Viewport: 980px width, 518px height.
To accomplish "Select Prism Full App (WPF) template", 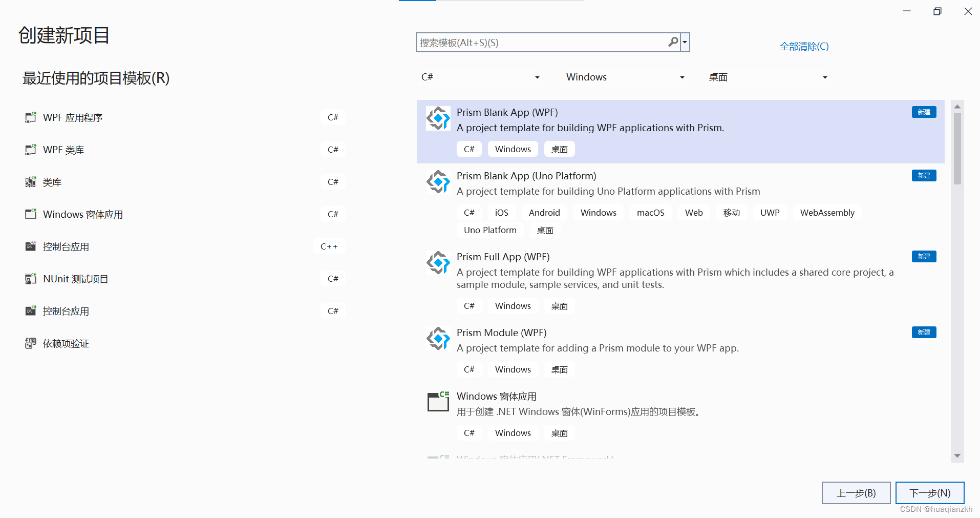I will click(x=680, y=282).
